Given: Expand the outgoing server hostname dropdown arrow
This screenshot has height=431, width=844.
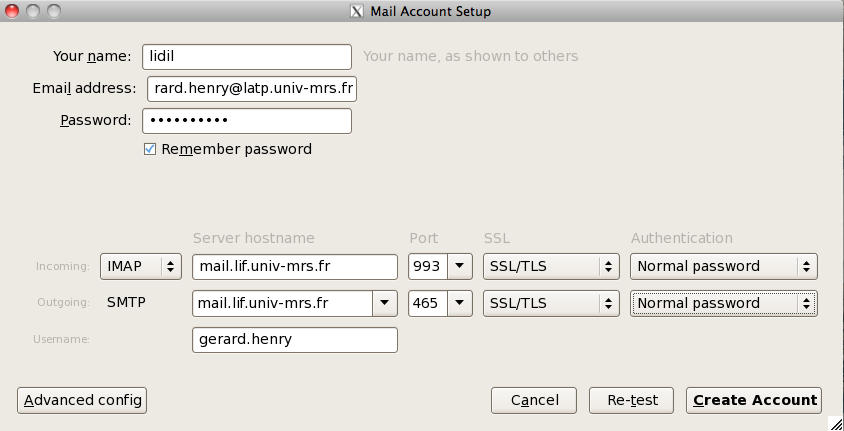Looking at the screenshot, I should [384, 303].
